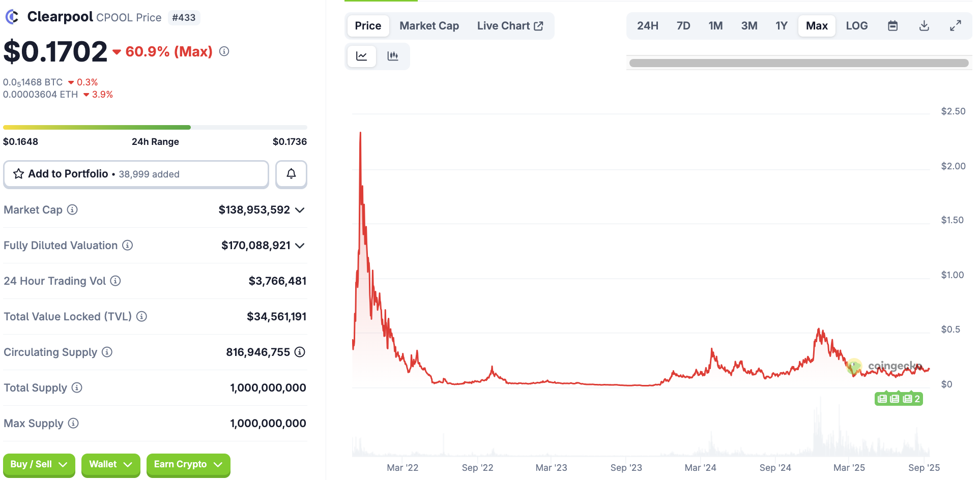Open the Buy / Sell dropdown
980x480 pixels.
[x=39, y=465]
